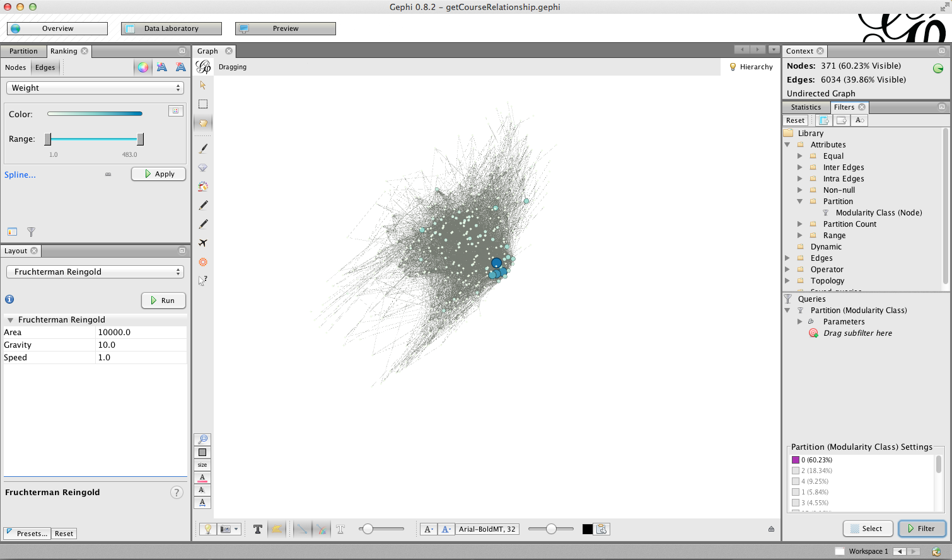
Task: Take a screenshot with the camera icon
Action: click(226, 529)
